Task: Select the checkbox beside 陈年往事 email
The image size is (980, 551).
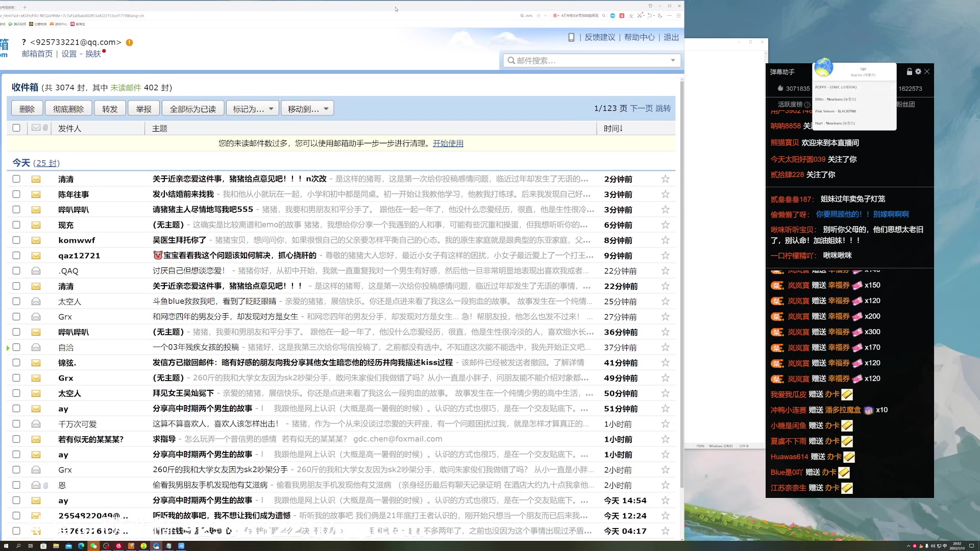Action: (x=16, y=194)
